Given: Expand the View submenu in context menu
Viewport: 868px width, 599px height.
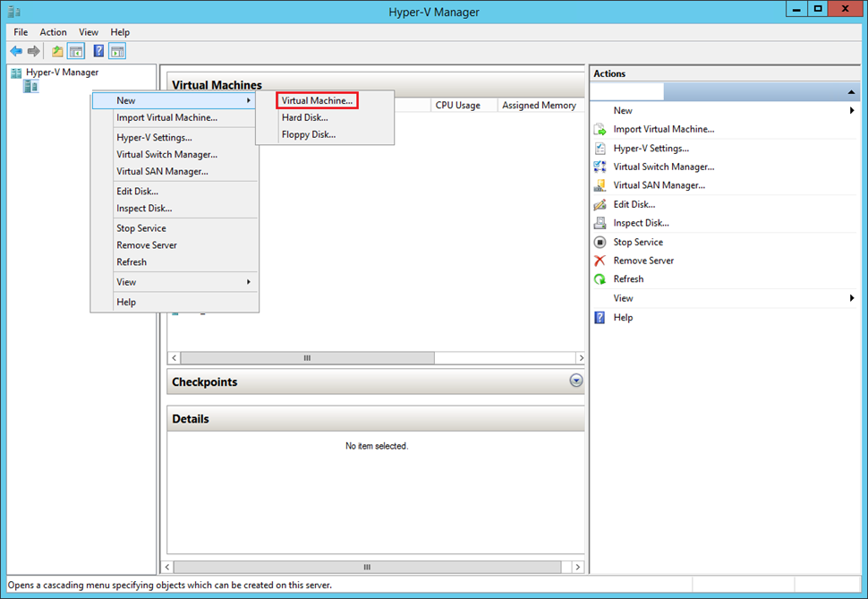Looking at the screenshot, I should pos(174,282).
